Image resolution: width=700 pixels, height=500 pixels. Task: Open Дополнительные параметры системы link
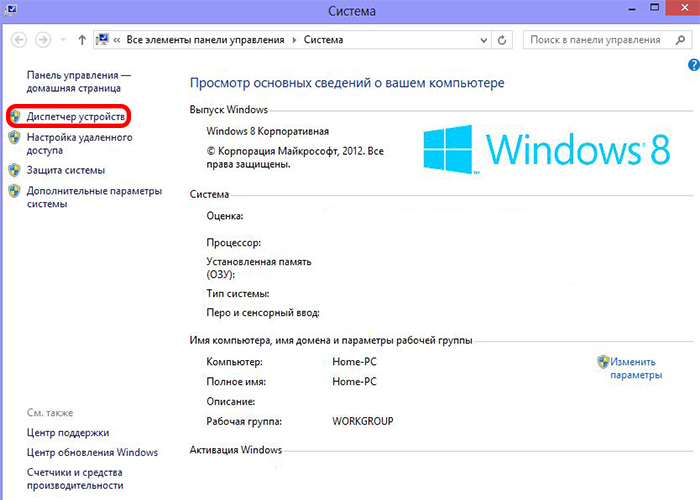tap(94, 197)
